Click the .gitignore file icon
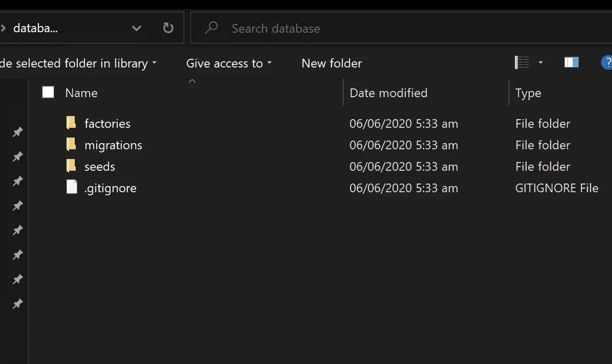 [x=72, y=187]
